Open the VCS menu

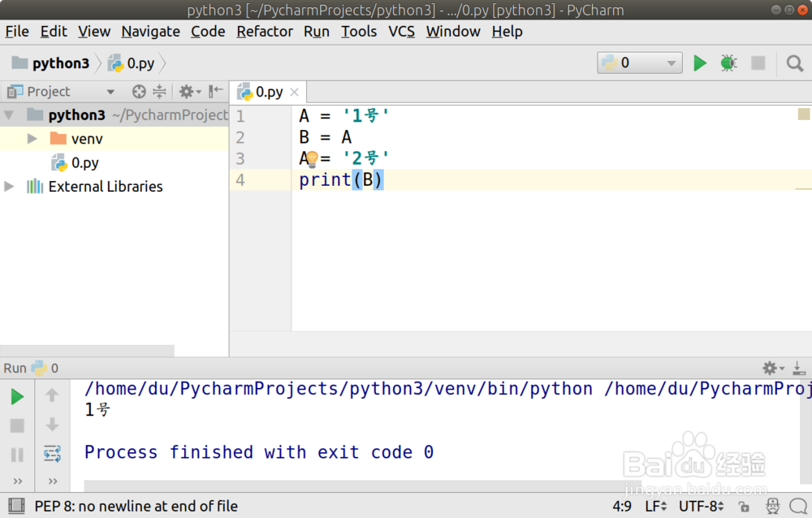coord(401,32)
